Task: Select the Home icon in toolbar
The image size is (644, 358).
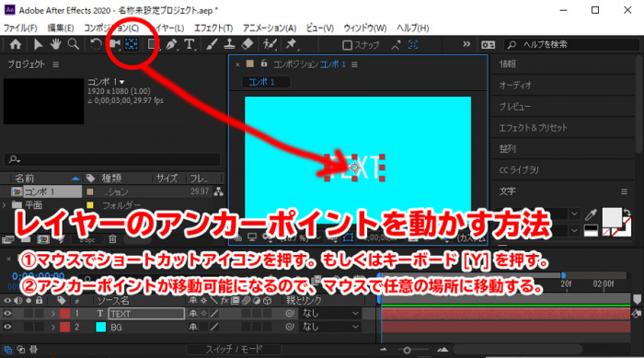Action: (16, 44)
